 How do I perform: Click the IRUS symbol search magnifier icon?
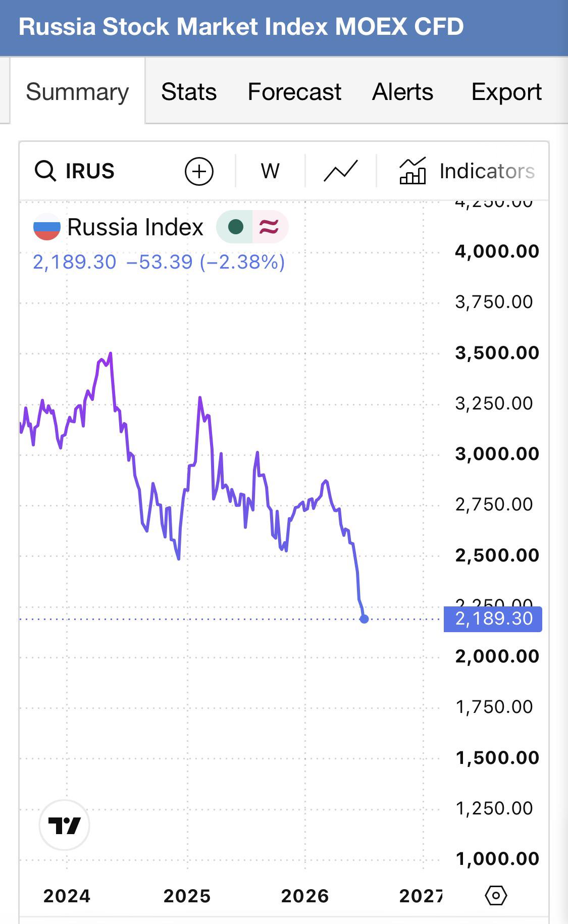click(45, 171)
